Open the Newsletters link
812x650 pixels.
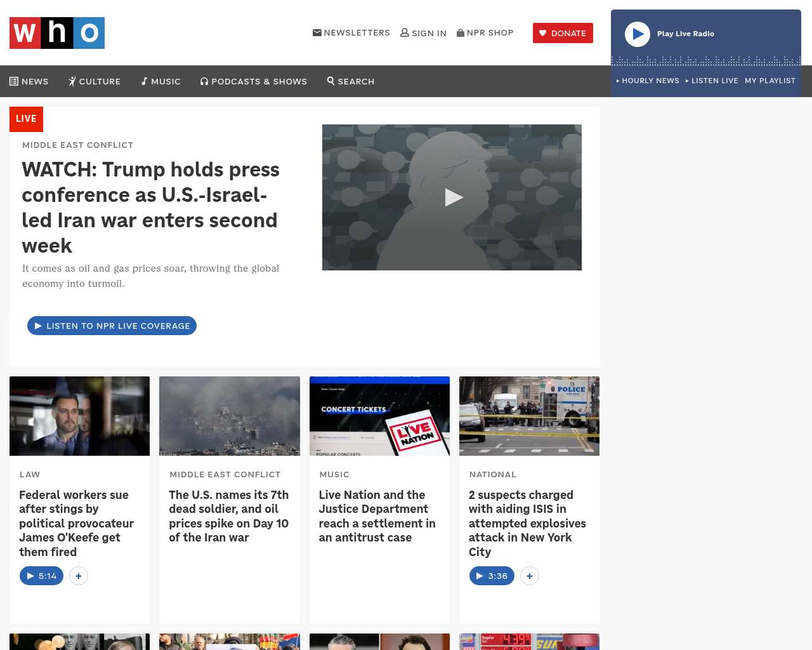(351, 32)
